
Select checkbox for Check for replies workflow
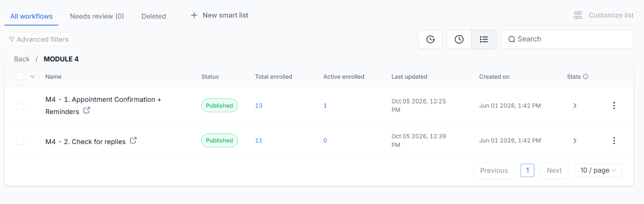pyautogui.click(x=20, y=141)
